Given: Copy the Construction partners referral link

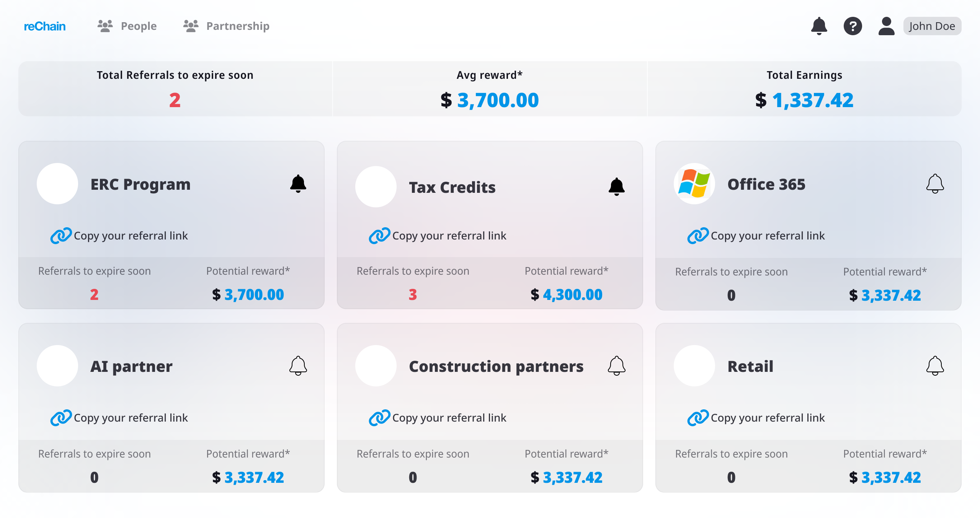Looking at the screenshot, I should (449, 418).
